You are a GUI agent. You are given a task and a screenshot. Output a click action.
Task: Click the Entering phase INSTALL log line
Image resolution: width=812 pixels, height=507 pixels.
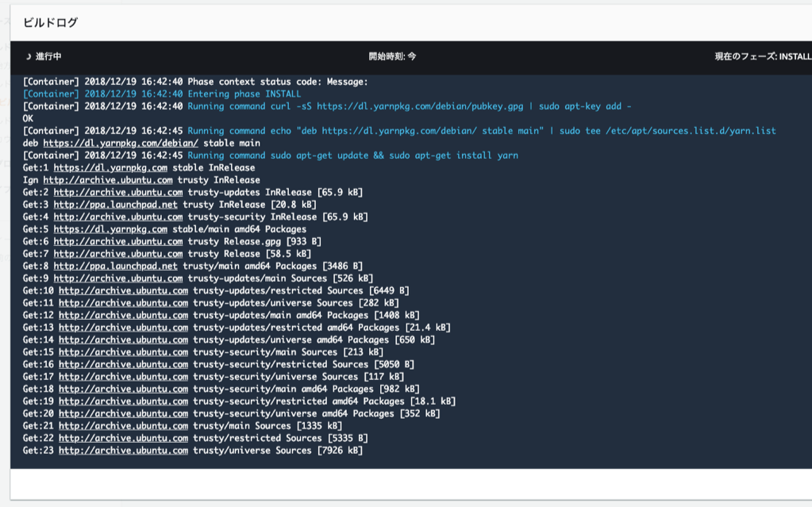(x=244, y=94)
